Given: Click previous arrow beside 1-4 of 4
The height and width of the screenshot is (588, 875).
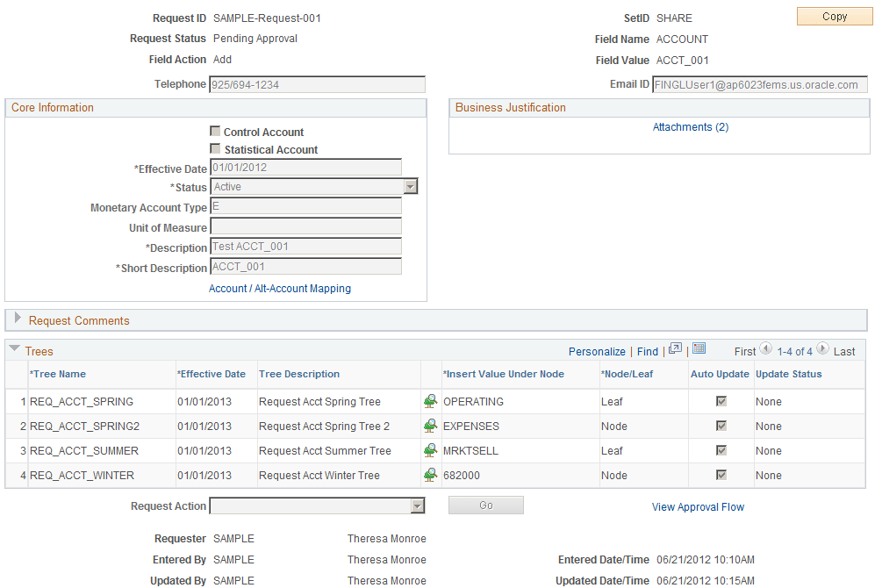Looking at the screenshot, I should (x=765, y=349).
